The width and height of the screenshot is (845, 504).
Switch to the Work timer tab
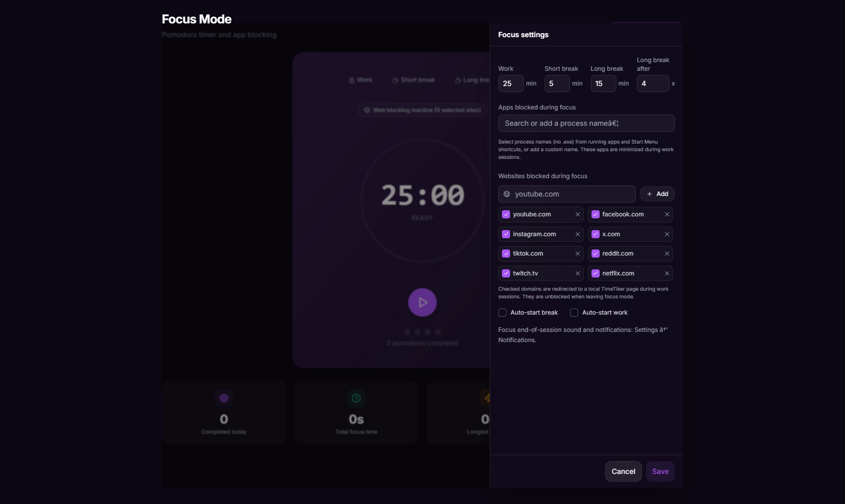[x=360, y=80]
